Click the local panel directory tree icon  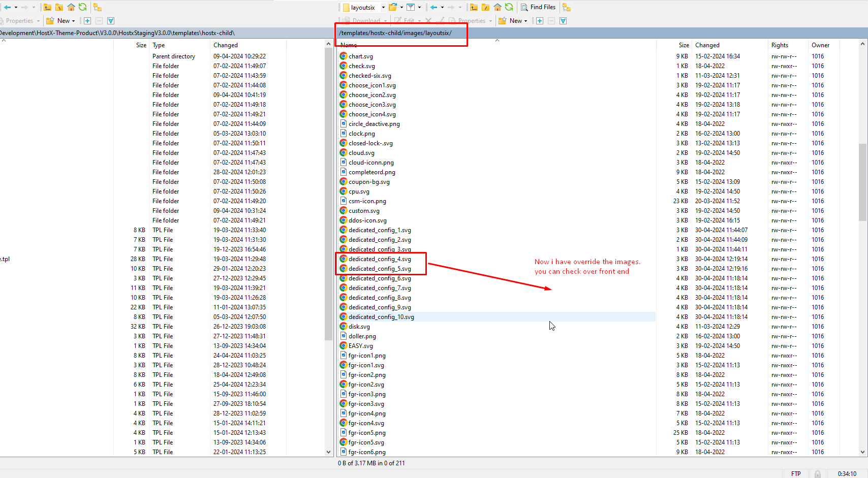coord(98,7)
